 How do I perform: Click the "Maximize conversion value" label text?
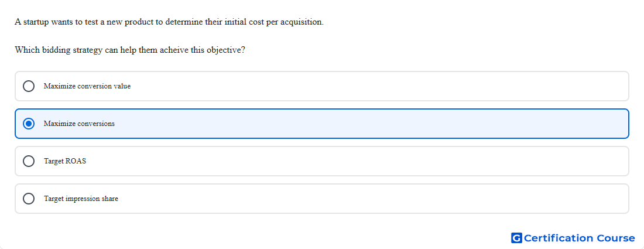click(87, 86)
